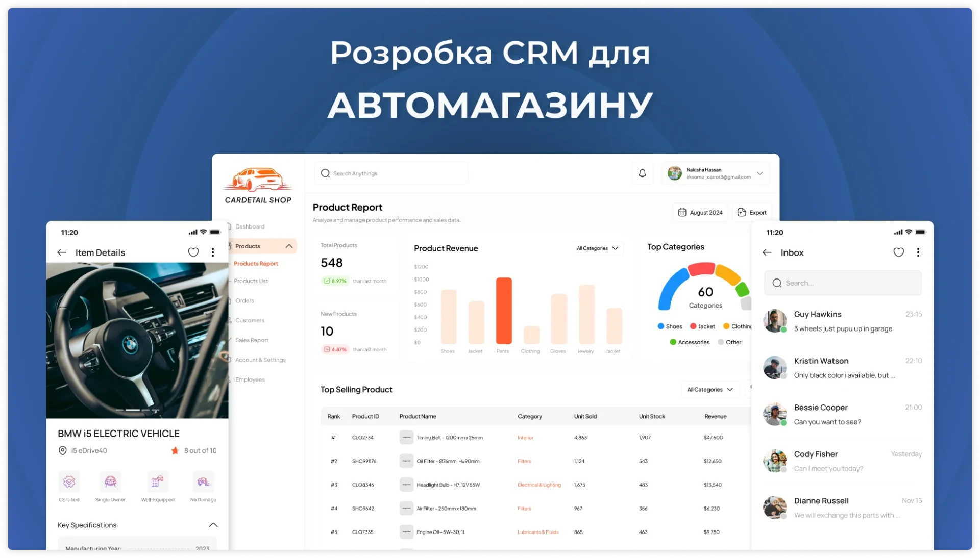Click the Certified feature icon
The image size is (980, 558).
69,481
